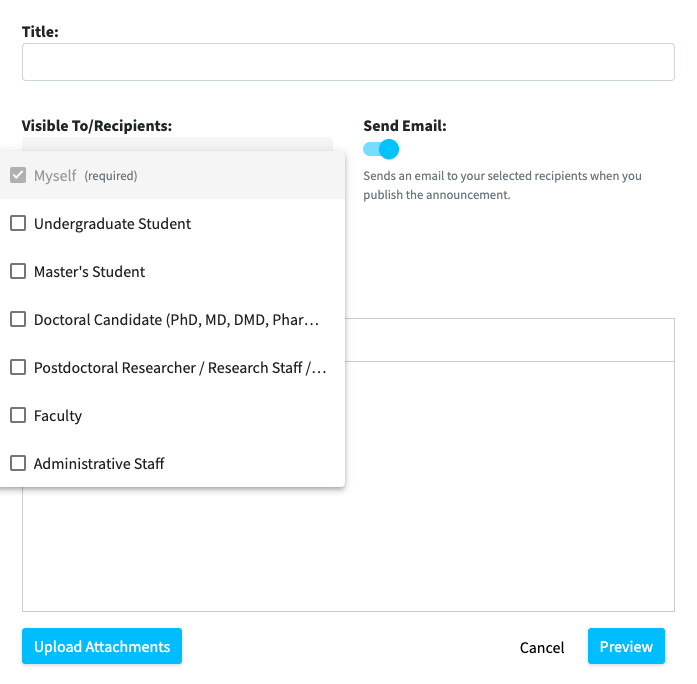Enable the Faculty checkbox

click(18, 415)
